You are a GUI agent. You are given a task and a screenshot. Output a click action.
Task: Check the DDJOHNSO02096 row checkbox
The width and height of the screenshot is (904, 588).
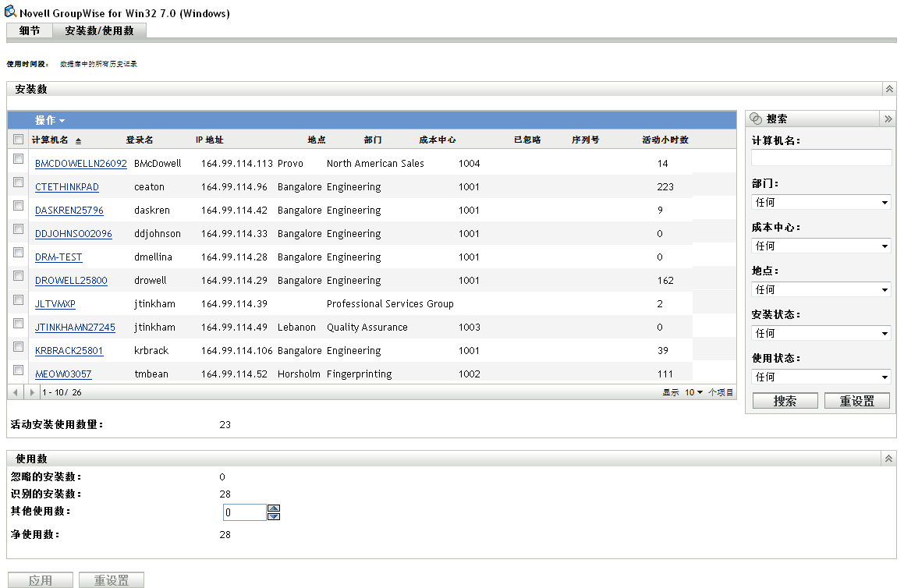19,228
